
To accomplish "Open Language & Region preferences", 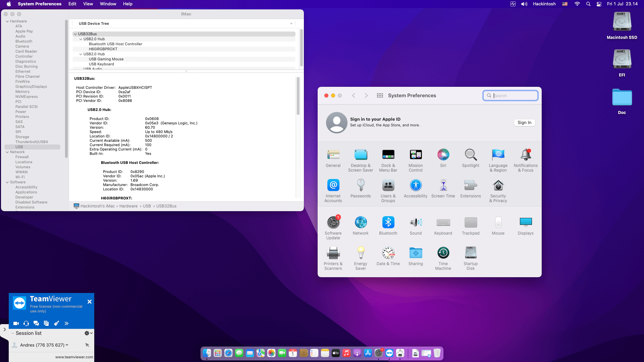I will click(x=498, y=161).
